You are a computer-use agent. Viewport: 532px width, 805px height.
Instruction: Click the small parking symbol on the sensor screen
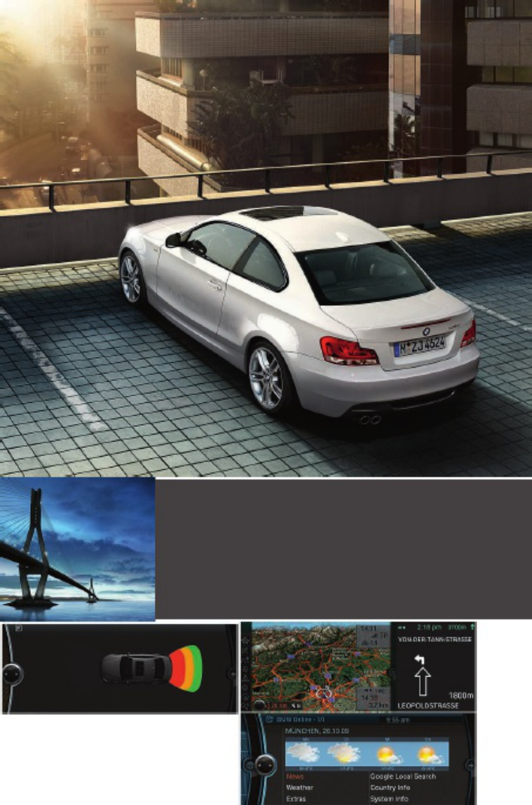click(18, 628)
